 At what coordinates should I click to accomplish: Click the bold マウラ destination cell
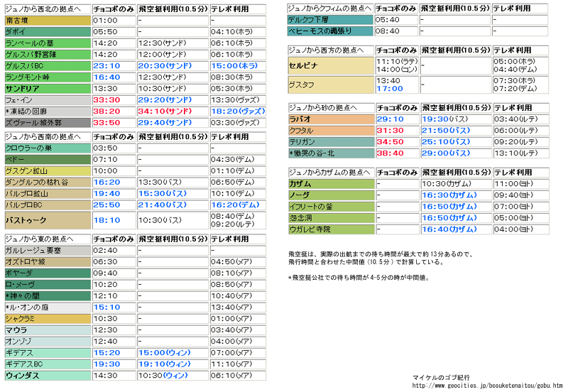[x=48, y=330]
